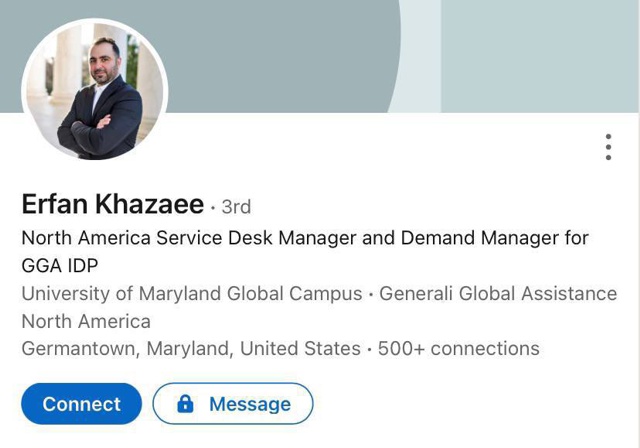Click the GGA IDP headline text

[x=58, y=266]
